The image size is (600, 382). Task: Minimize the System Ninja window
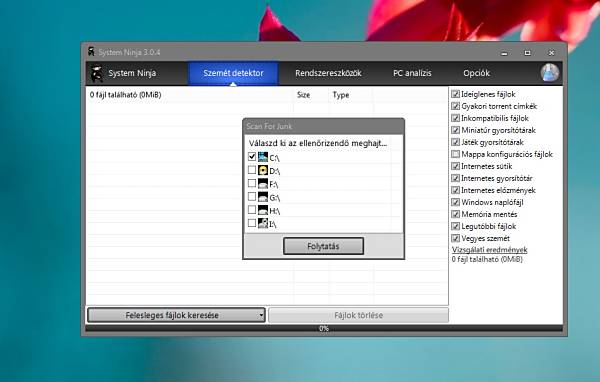tap(504, 53)
